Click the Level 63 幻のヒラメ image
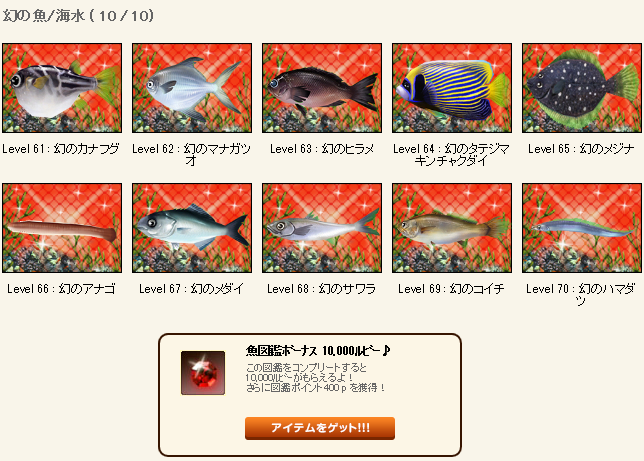This screenshot has width=644, height=461. coord(322,88)
